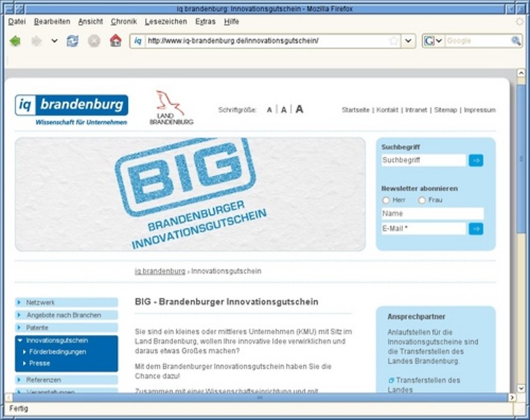Focus the Google search field
The height and width of the screenshot is (420, 530).
[x=478, y=41]
